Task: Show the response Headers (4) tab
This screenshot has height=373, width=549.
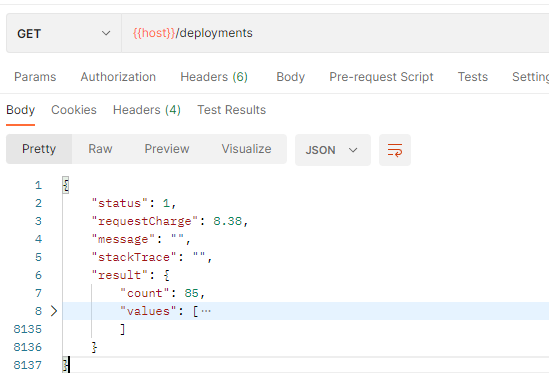Action: tap(147, 110)
